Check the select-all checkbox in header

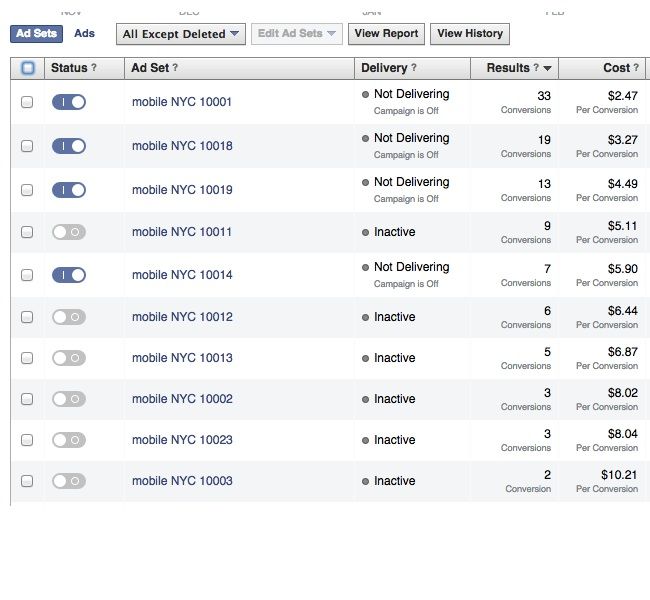pos(28,68)
